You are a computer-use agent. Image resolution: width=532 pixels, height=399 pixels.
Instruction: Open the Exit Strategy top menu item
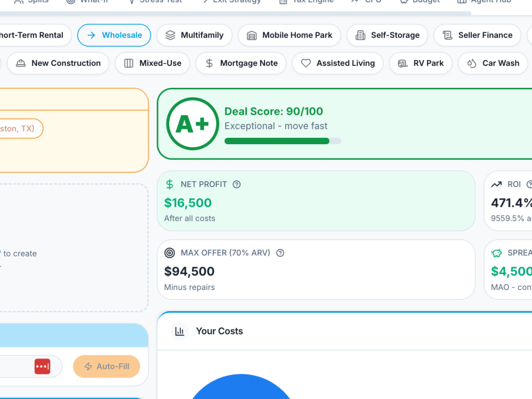(232, 2)
